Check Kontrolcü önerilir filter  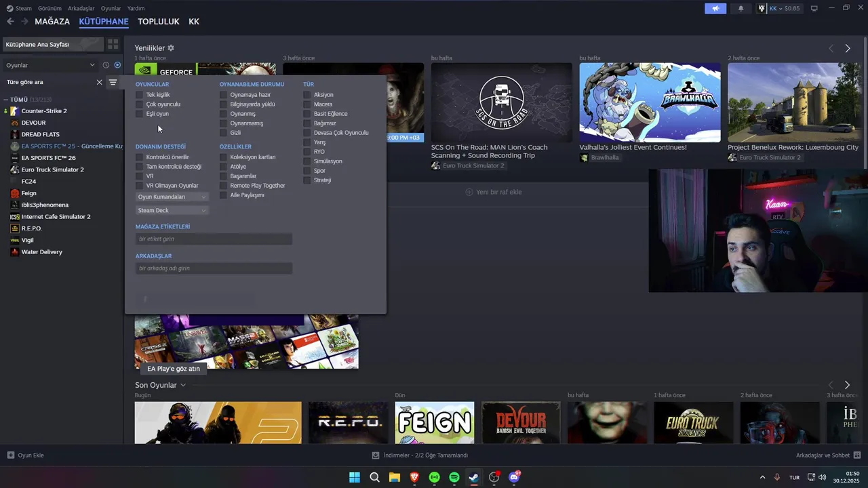tap(140, 157)
